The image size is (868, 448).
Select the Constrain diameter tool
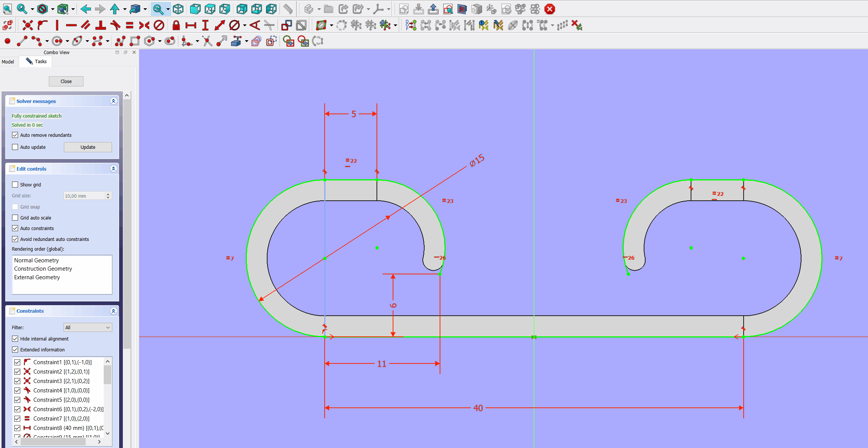(x=234, y=25)
